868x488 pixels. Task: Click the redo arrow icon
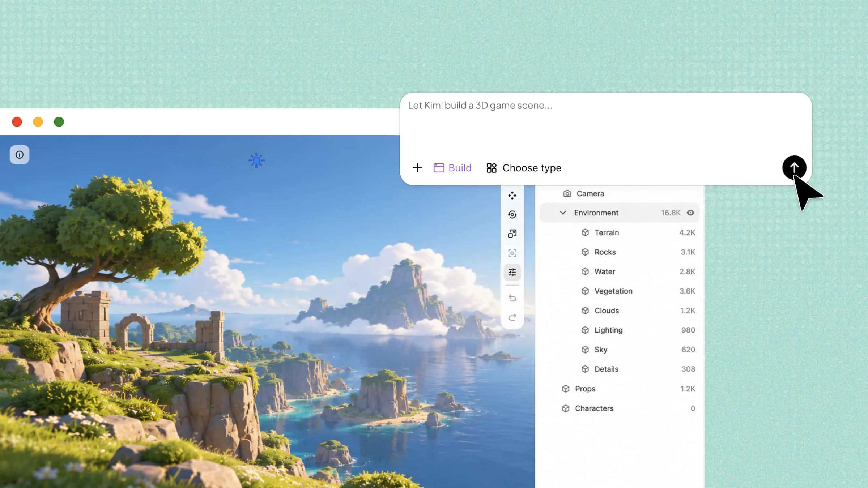pos(512,317)
